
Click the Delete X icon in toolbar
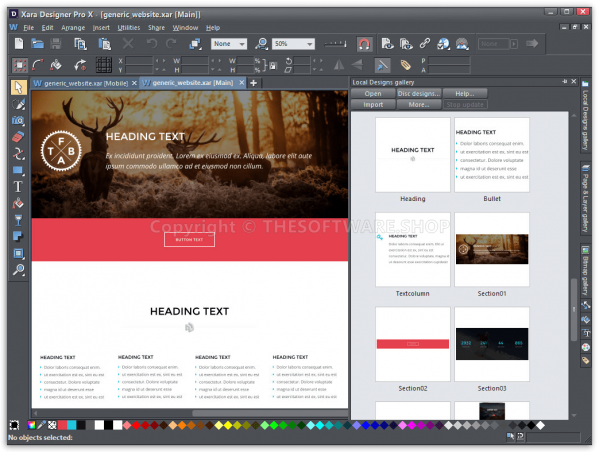(128, 44)
